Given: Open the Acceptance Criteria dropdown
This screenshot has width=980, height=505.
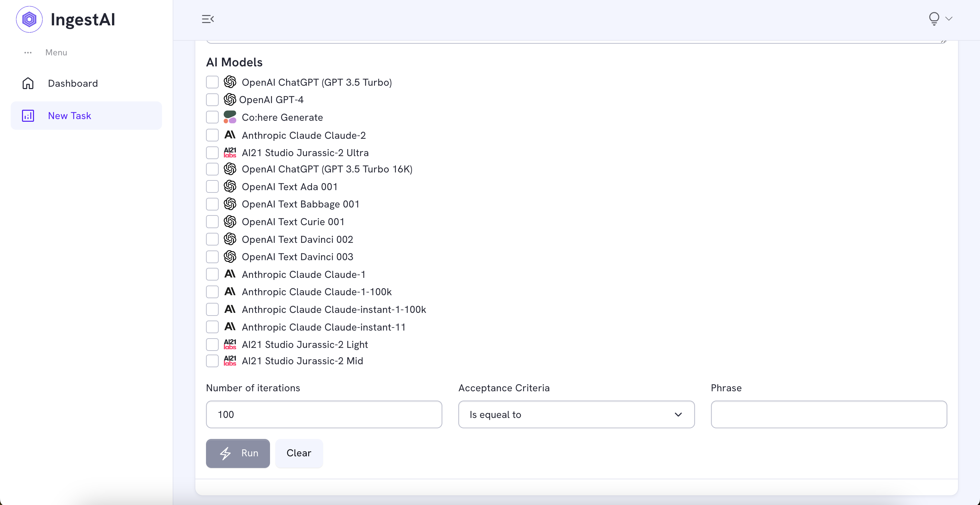Looking at the screenshot, I should tap(576, 414).
